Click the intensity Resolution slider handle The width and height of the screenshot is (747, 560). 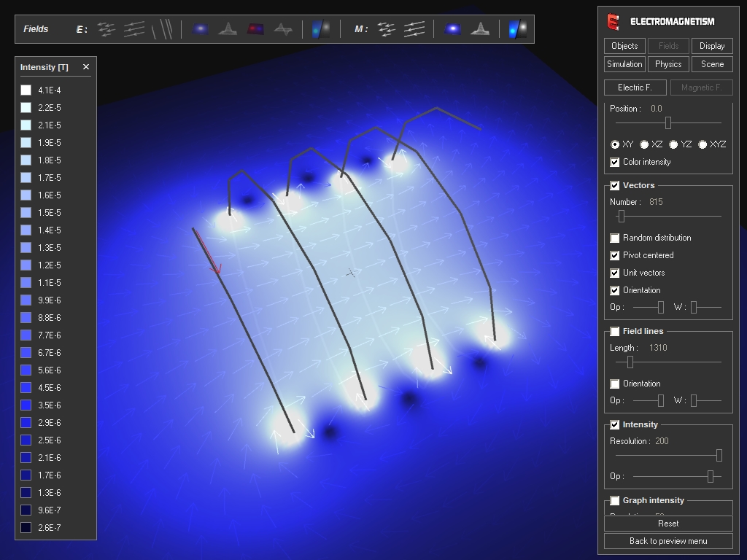click(x=719, y=455)
